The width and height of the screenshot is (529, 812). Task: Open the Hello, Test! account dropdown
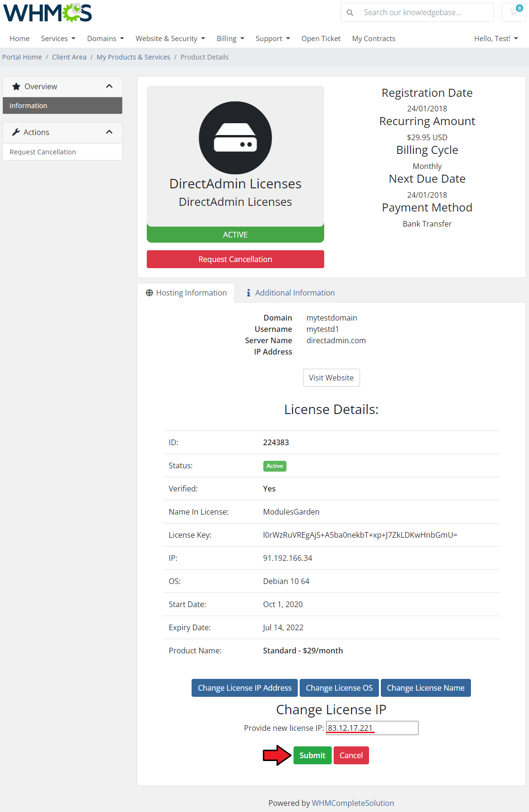(496, 39)
